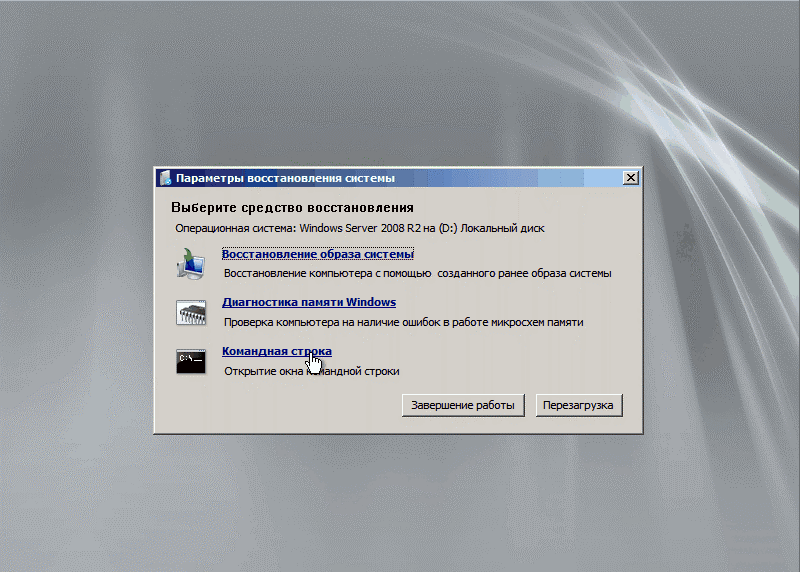The width and height of the screenshot is (800, 572).
Task: Click the heading Выберите средство восстановления
Action: pos(292,208)
